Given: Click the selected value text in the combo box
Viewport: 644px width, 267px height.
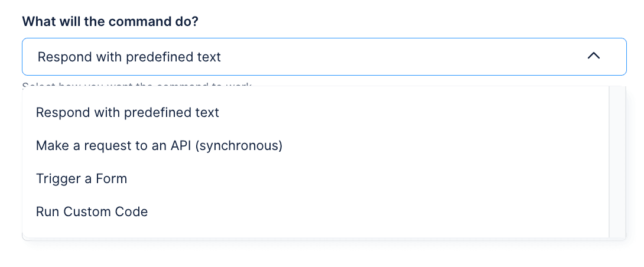Looking at the screenshot, I should tap(129, 57).
